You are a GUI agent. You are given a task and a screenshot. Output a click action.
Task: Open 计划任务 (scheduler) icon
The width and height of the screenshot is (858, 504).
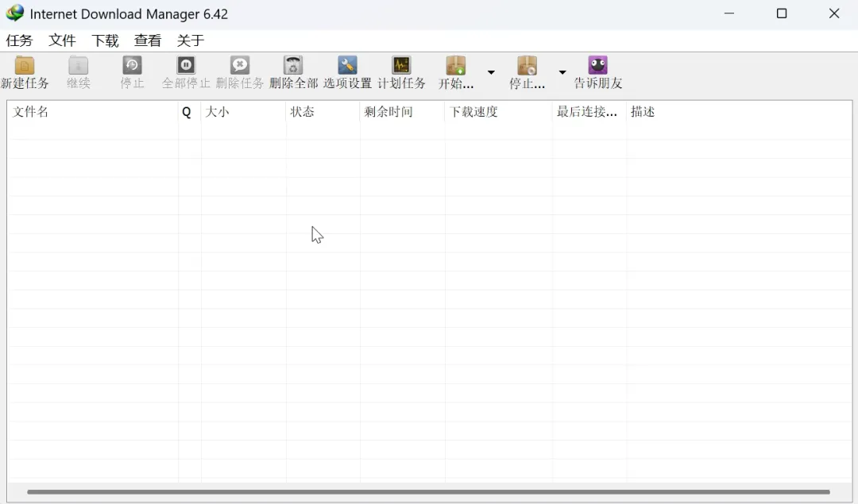click(x=401, y=66)
